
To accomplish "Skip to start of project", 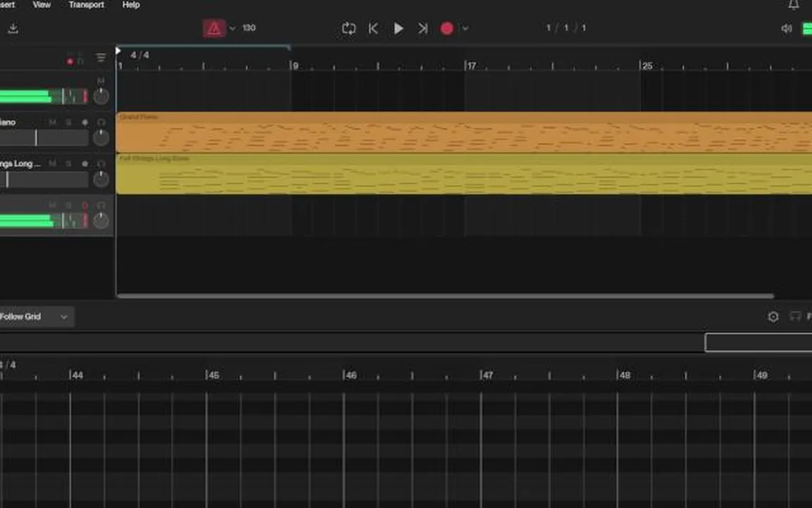I will point(374,28).
